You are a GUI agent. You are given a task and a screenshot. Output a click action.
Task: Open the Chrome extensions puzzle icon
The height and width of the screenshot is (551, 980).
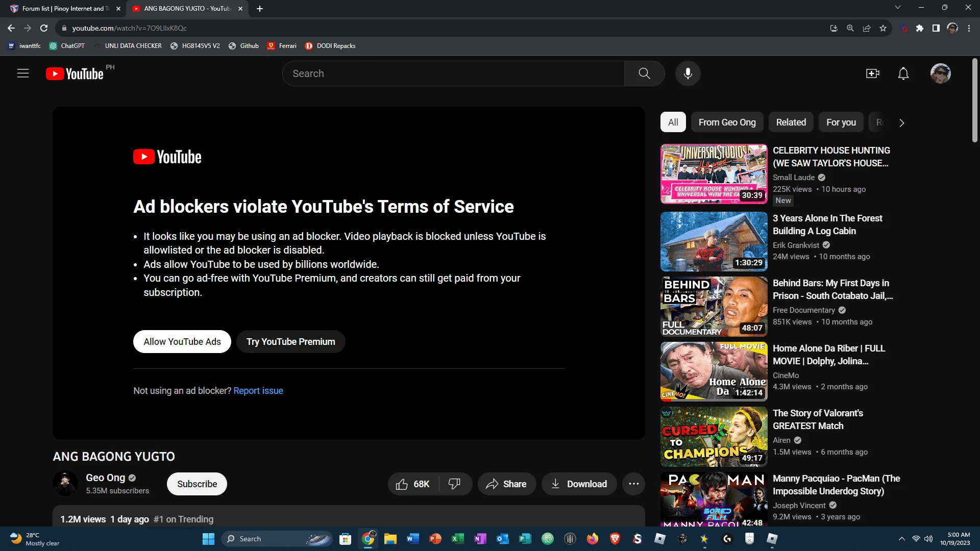(x=920, y=28)
